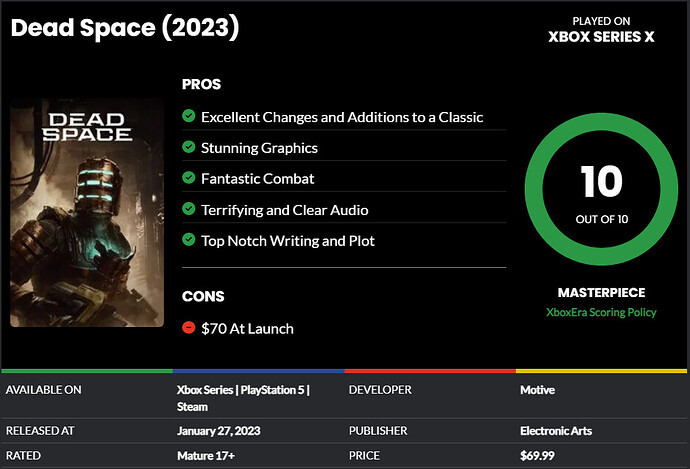Click the red minus icon beside $70 At Launch
The image size is (690, 469).
tap(188, 327)
